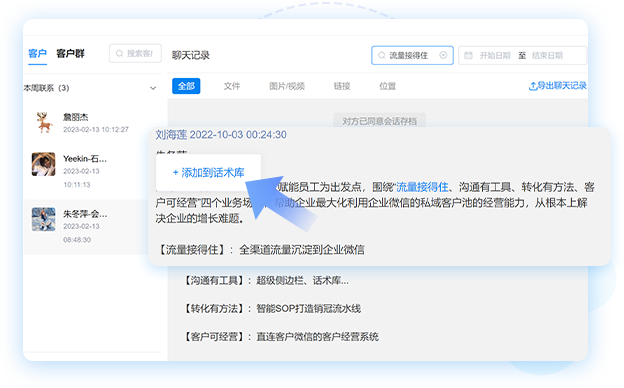624x388 pixels.
Task: Filter chat records by 文件
Action: coord(232,86)
